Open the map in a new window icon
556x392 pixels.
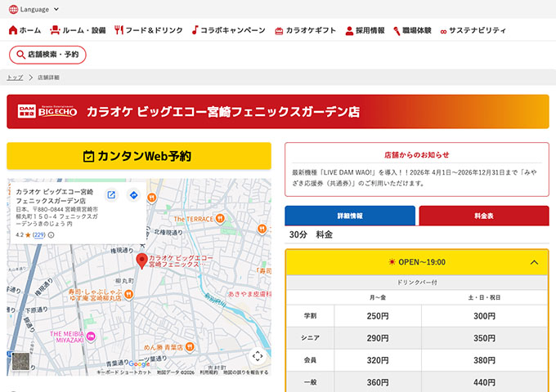[x=111, y=194]
